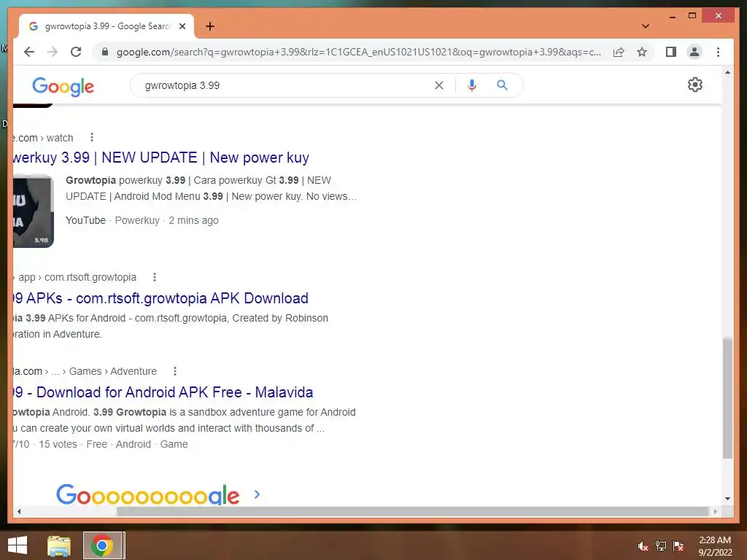Open the Action Center flag icon
Viewport: 747px width, 560px height.
[x=678, y=546]
